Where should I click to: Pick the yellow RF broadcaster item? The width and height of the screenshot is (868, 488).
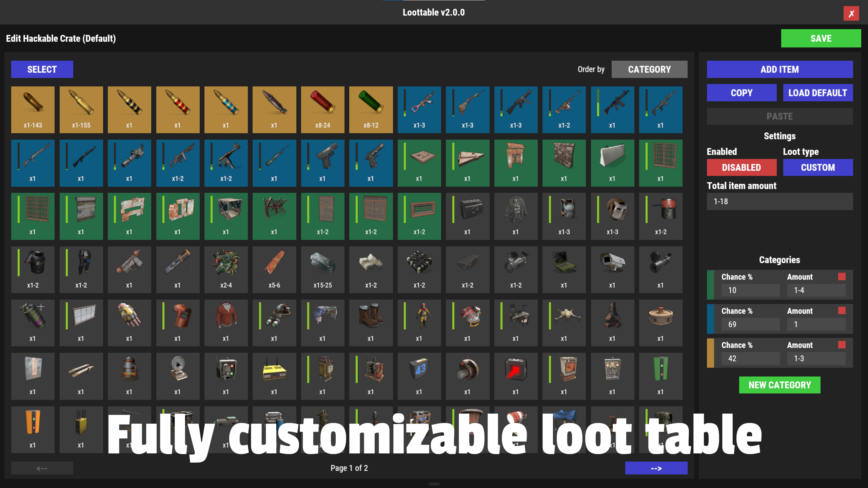[274, 375]
